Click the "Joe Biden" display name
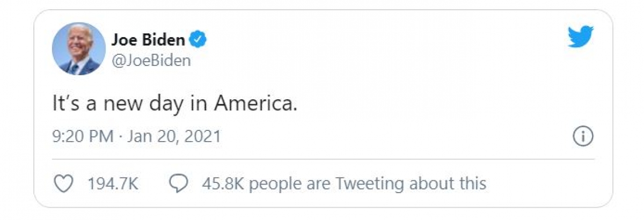 149,39
